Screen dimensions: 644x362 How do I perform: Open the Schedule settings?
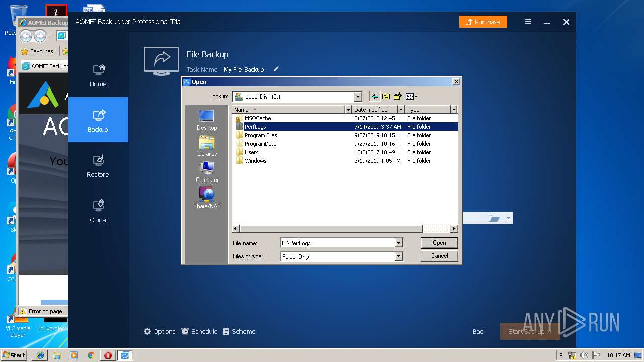pyautogui.click(x=199, y=331)
